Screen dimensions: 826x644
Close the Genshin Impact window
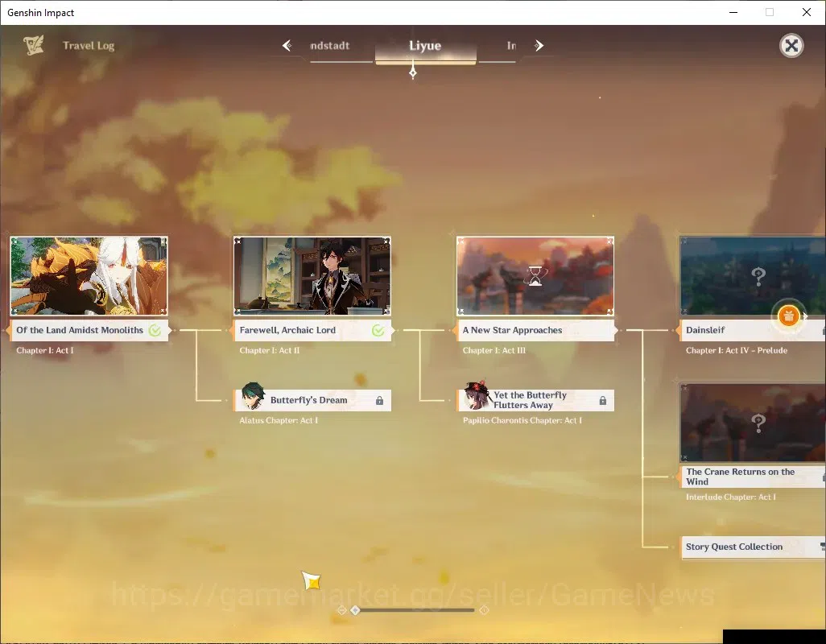click(x=807, y=12)
